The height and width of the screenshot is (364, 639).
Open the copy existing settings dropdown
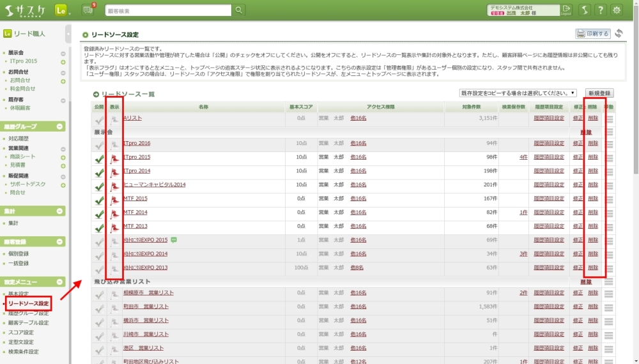[518, 93]
